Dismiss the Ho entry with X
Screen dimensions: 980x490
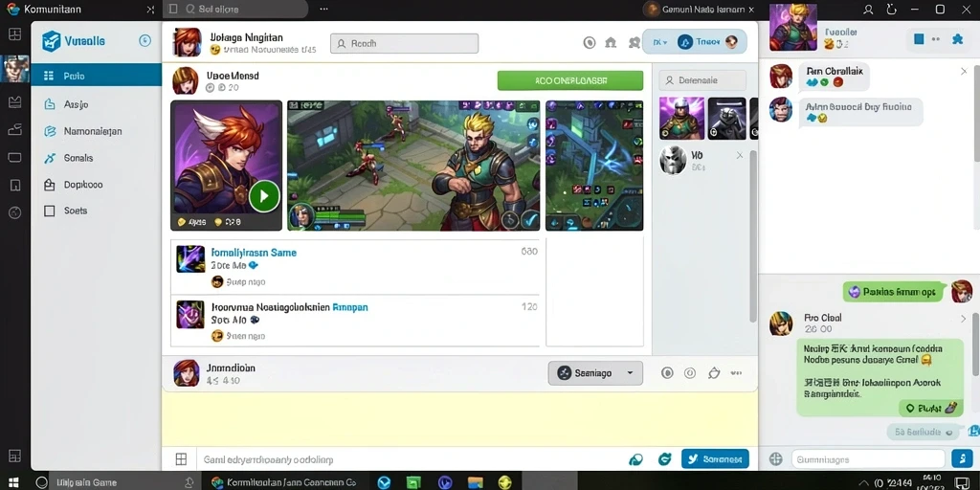(740, 155)
